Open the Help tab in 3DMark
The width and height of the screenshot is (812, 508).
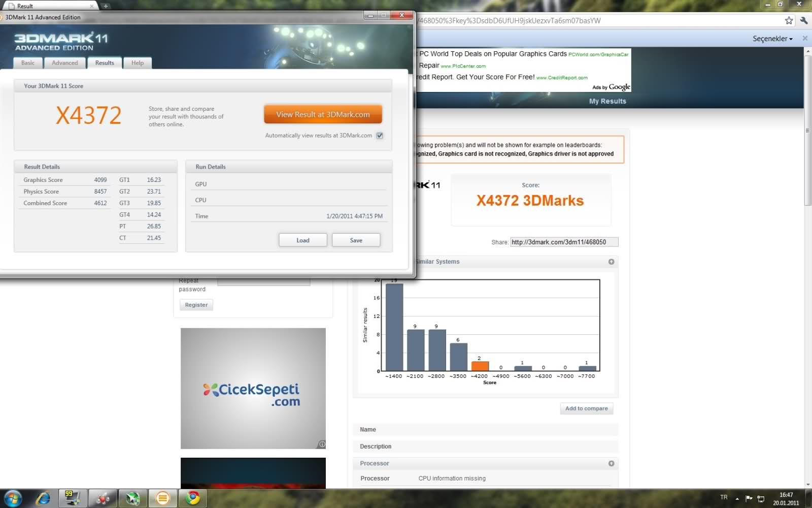138,63
